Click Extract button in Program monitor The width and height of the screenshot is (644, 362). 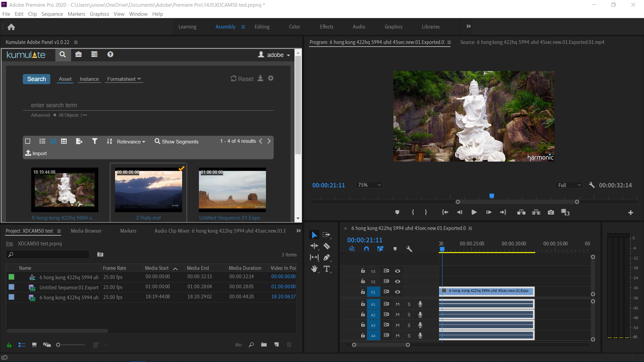(536, 213)
